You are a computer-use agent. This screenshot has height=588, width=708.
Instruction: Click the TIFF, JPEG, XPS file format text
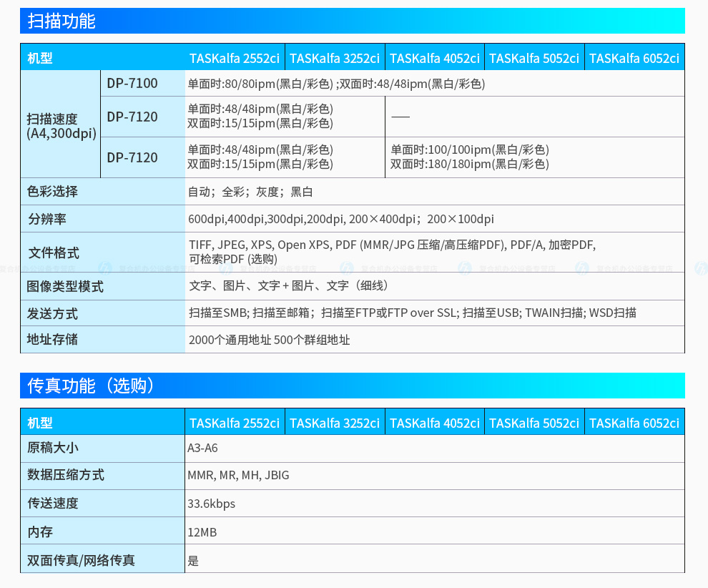coord(393,252)
